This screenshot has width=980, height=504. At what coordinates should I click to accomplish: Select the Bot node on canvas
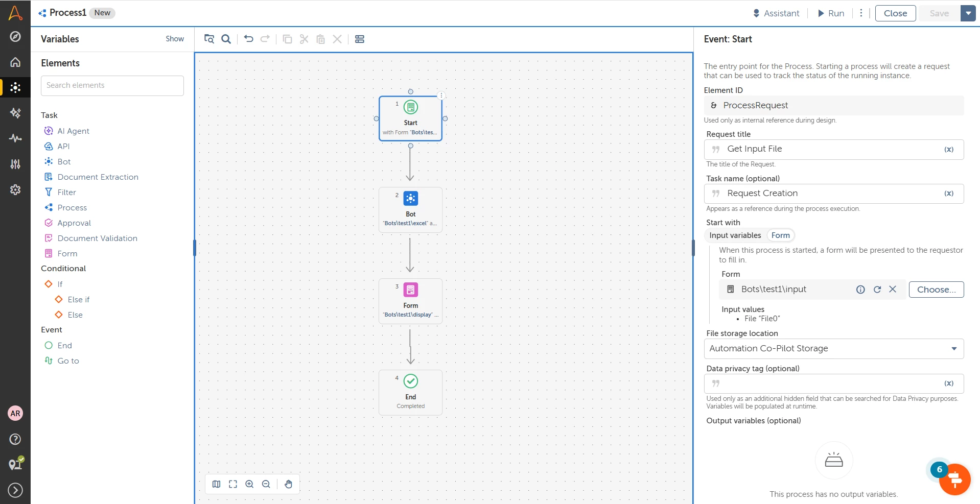[x=410, y=210]
